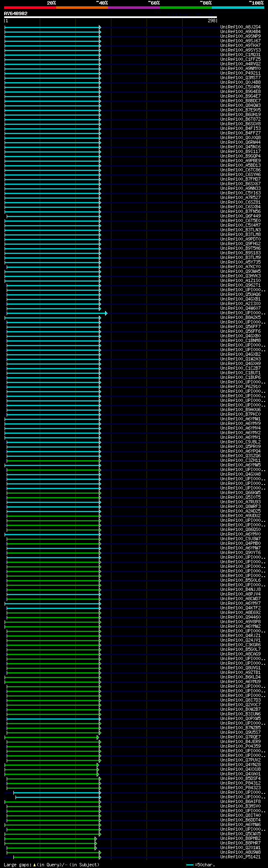
Task: Select hit UniRef100_C1MQ31
Action: (x=240, y=55)
